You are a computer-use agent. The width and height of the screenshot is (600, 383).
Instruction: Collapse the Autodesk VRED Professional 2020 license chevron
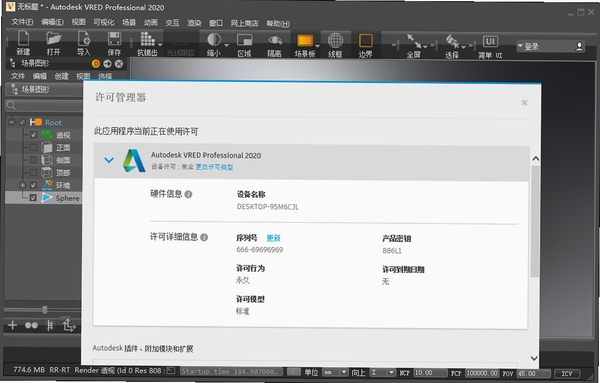[109, 160]
